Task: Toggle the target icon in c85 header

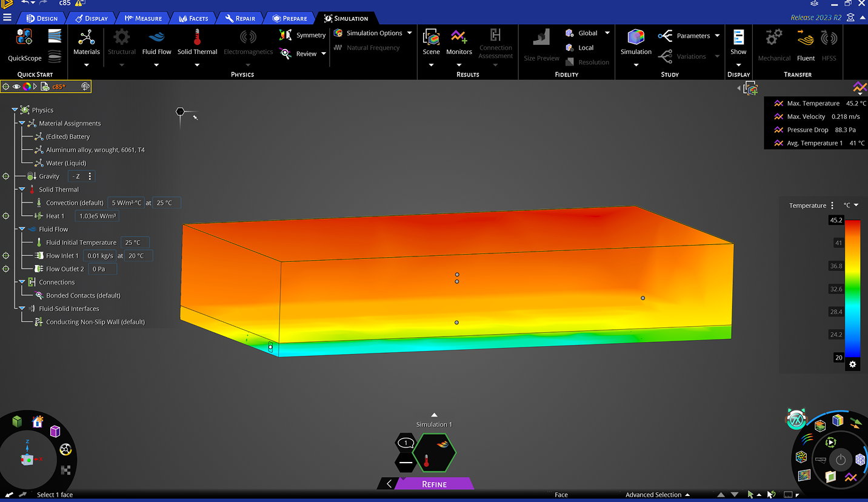Action: click(6, 87)
